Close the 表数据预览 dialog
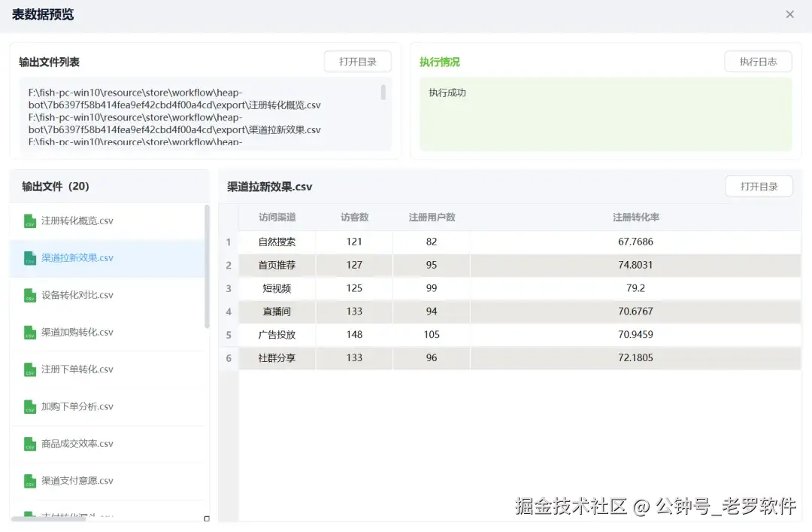Screen dimensions: 812x532 (789, 14)
